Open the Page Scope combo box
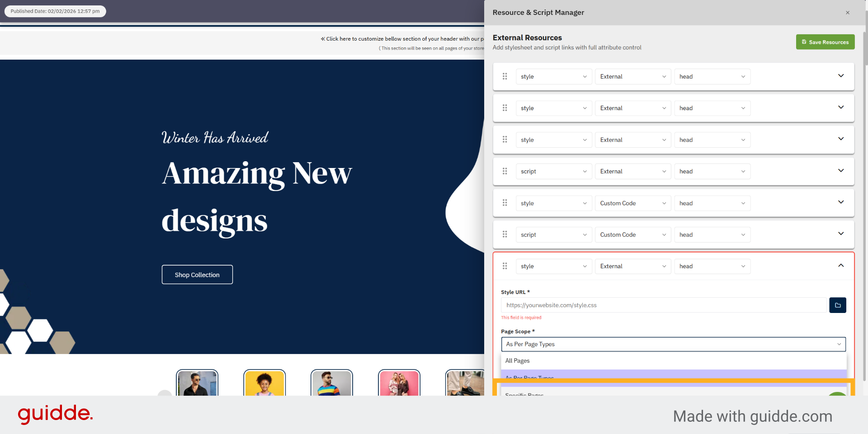Image resolution: width=868 pixels, height=434 pixels. [x=673, y=344]
